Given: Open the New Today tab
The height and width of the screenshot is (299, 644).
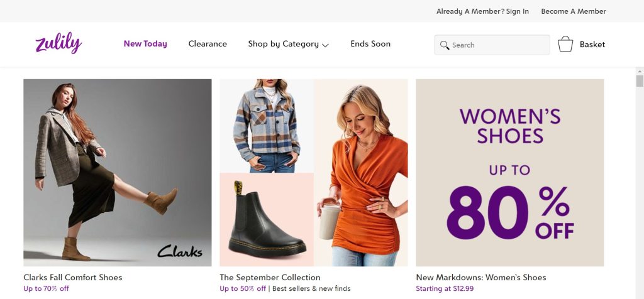Looking at the screenshot, I should coord(145,44).
